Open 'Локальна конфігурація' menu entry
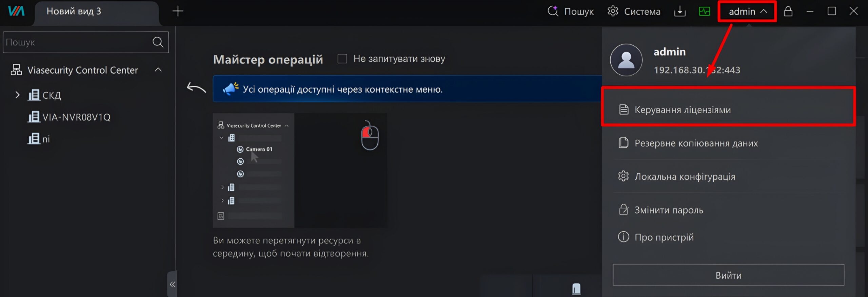 click(x=728, y=176)
